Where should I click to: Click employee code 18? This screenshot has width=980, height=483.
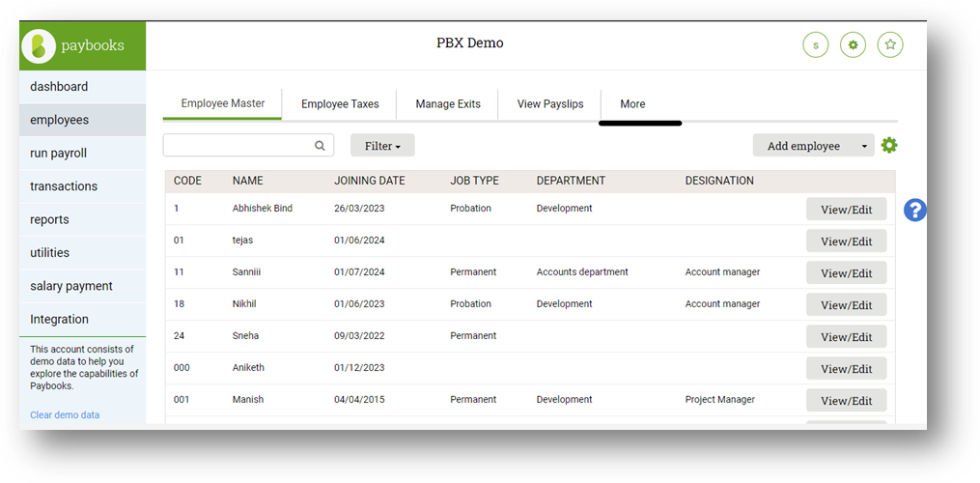[x=179, y=304]
